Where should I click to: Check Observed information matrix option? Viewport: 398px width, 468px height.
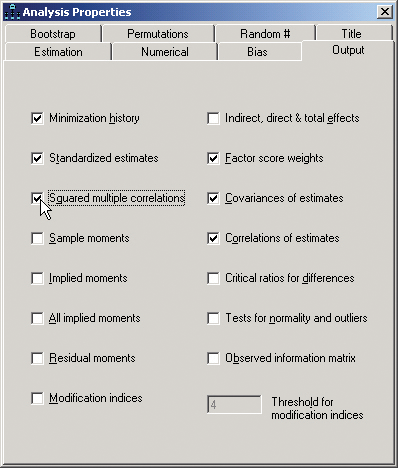pyautogui.click(x=213, y=358)
